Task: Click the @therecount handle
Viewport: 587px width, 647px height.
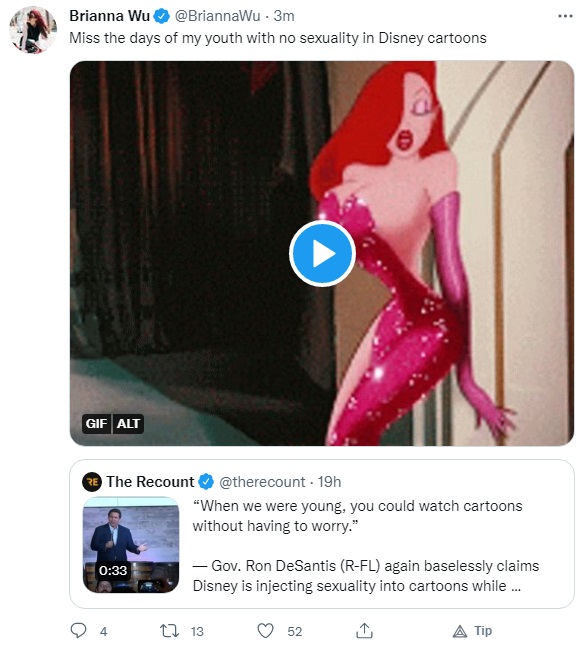Action: (262, 482)
